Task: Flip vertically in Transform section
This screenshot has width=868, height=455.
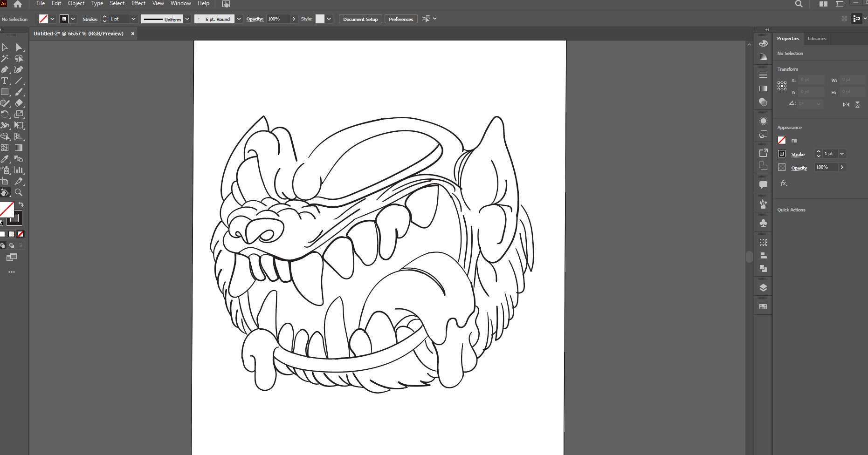Action: (x=857, y=105)
